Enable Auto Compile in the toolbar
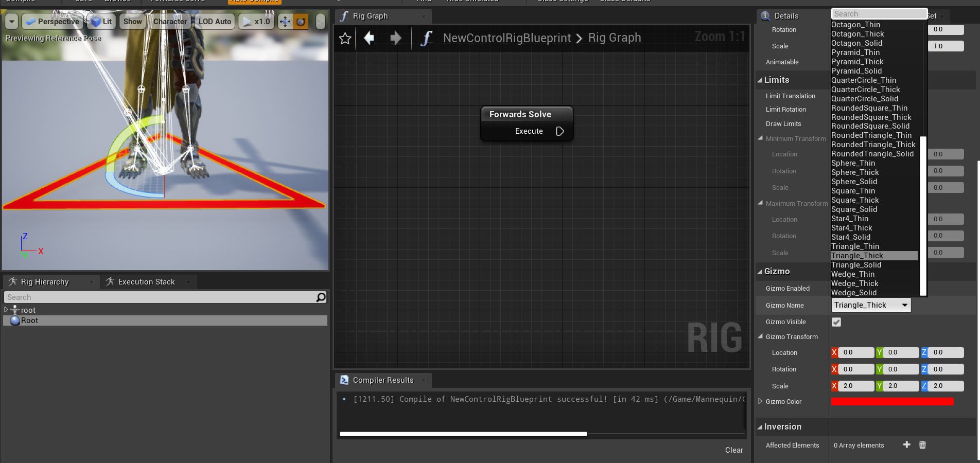Screen dimensions: 980x463 coord(254,2)
